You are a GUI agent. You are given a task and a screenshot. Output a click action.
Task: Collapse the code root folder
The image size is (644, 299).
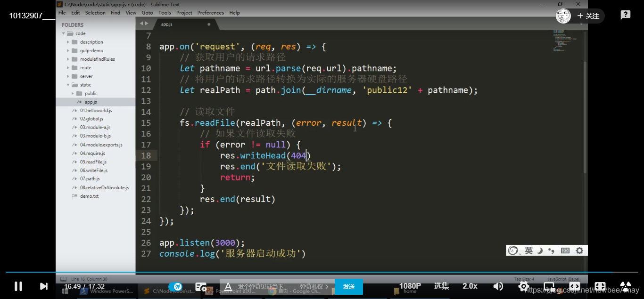(x=64, y=33)
